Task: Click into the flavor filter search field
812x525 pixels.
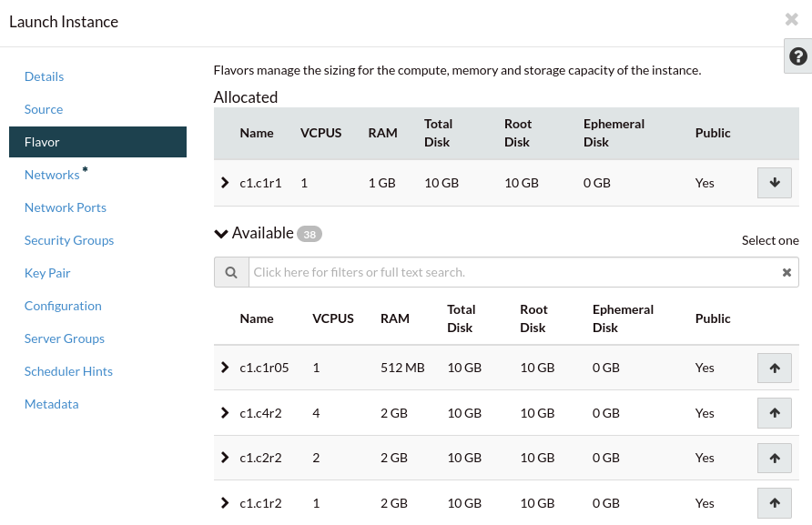Action: tap(510, 272)
